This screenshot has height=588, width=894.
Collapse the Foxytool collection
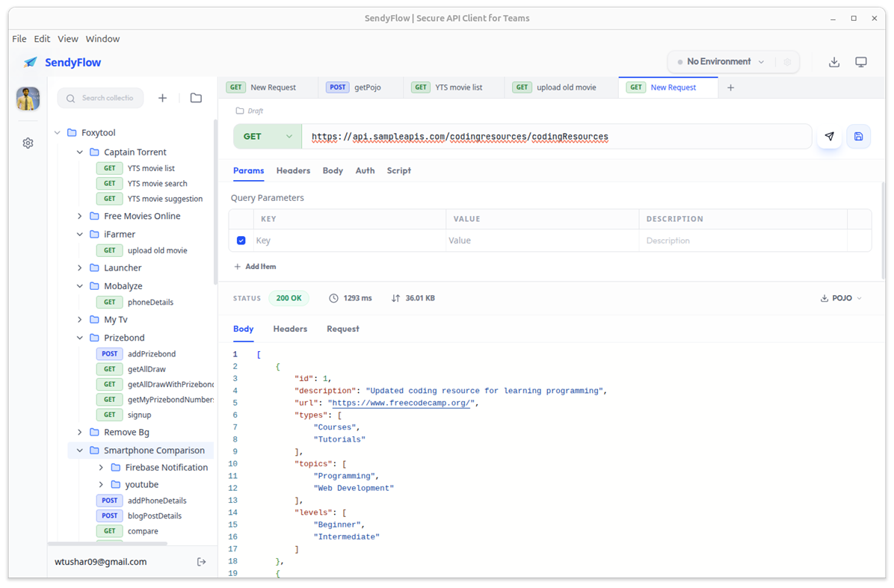pos(57,133)
